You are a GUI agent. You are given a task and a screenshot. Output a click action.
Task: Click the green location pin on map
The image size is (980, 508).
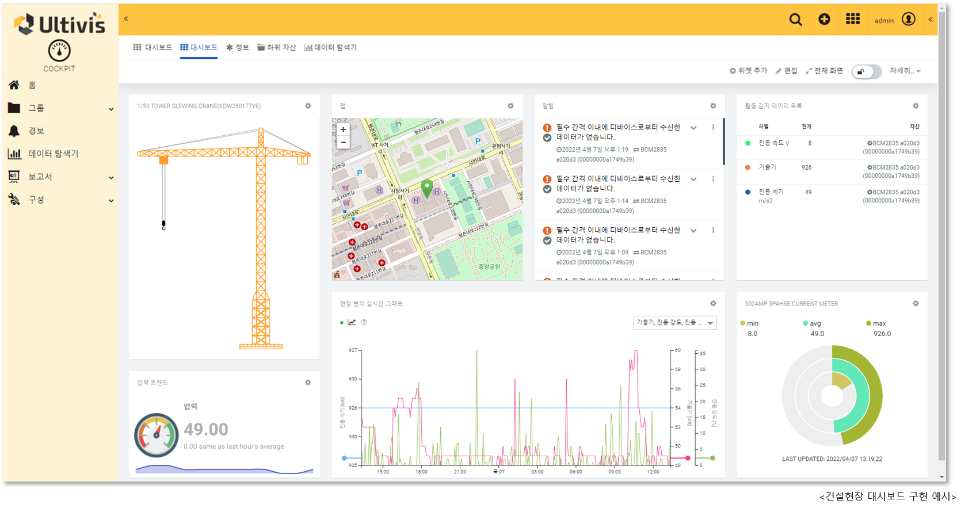click(x=427, y=188)
